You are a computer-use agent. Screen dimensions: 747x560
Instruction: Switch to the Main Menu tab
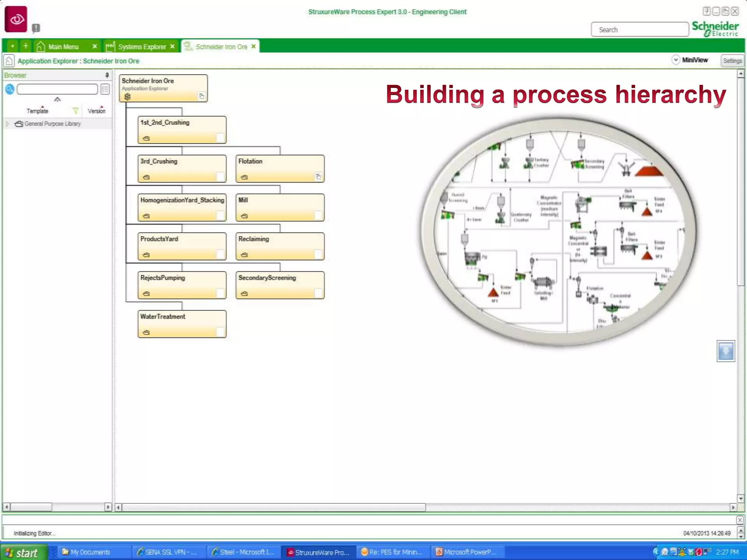63,47
